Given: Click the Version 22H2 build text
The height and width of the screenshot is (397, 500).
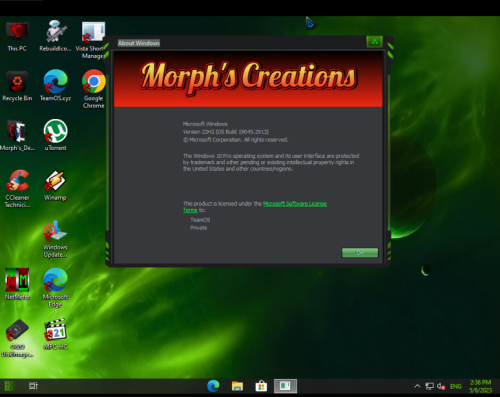Looking at the screenshot, I should pyautogui.click(x=226, y=132).
